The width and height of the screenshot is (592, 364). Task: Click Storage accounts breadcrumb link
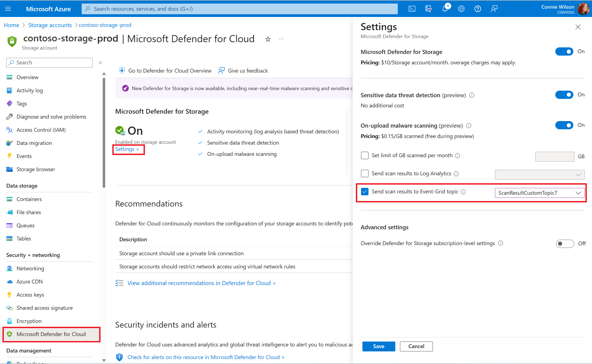coord(50,25)
